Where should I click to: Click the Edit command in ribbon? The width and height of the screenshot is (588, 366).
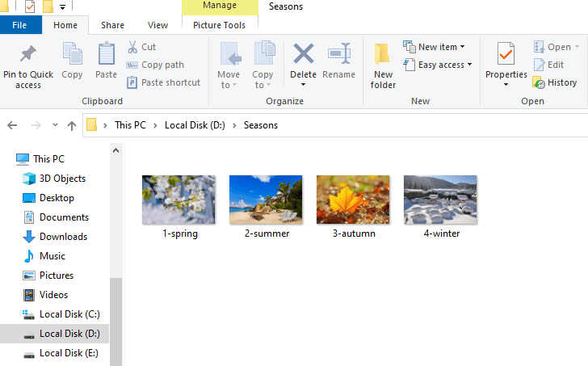pyautogui.click(x=548, y=65)
